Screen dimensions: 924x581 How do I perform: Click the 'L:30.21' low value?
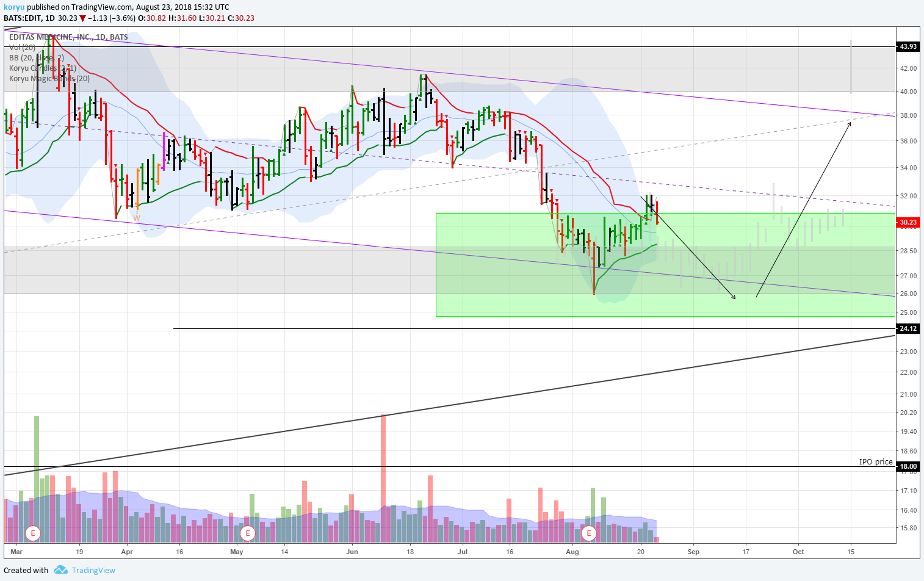[x=211, y=18]
